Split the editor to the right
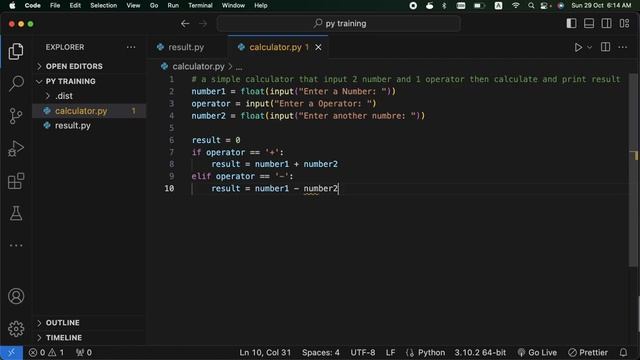640x360 pixels. click(605, 47)
